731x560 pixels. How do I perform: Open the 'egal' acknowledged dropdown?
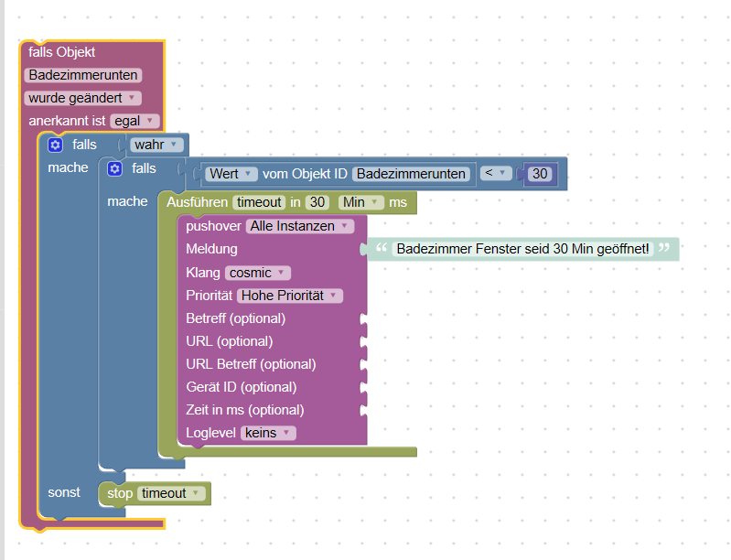[x=134, y=121]
